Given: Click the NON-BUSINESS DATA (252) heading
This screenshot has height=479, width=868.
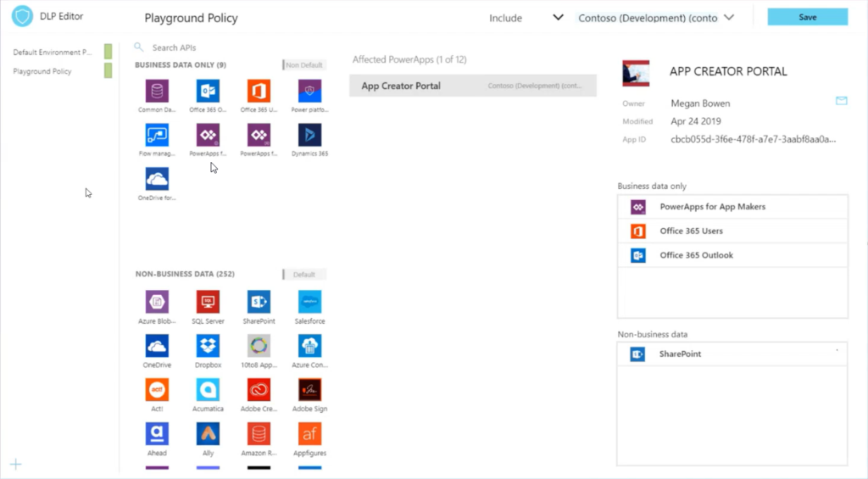Looking at the screenshot, I should [185, 274].
